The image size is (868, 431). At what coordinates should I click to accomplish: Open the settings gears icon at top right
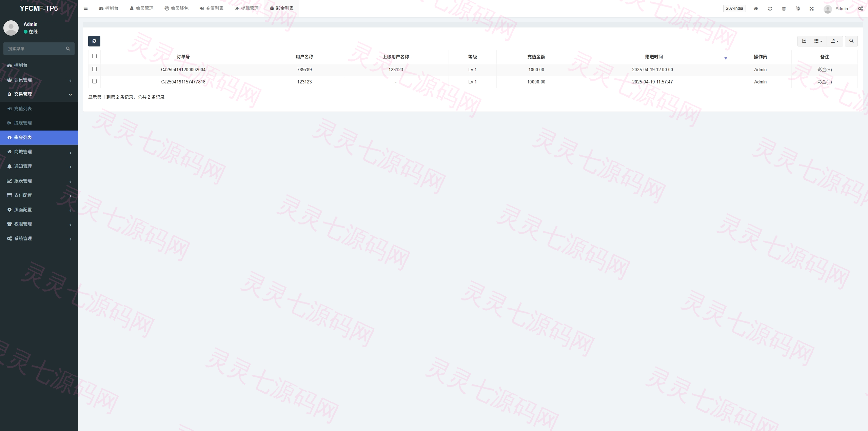click(861, 8)
